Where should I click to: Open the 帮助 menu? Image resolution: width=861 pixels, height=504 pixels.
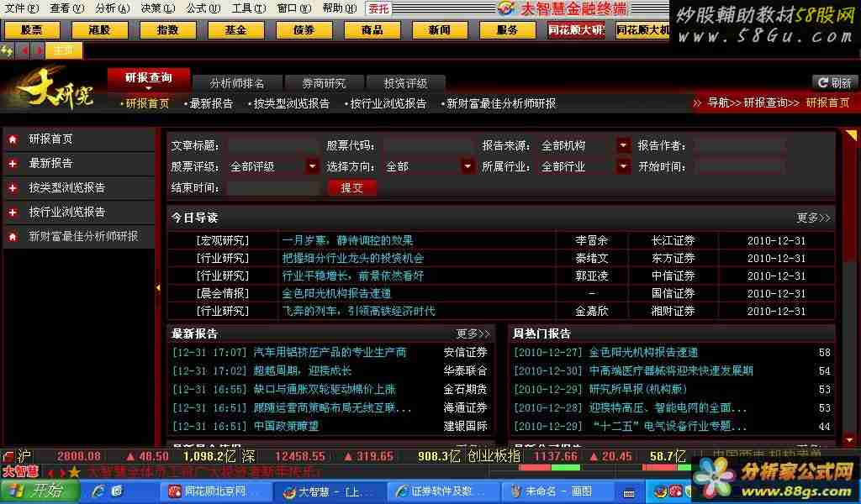tap(340, 8)
